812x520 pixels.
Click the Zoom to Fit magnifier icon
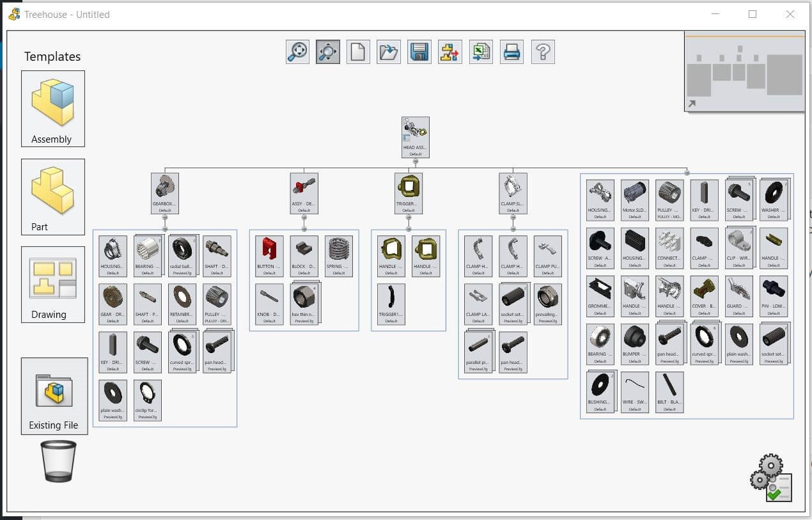(297, 52)
